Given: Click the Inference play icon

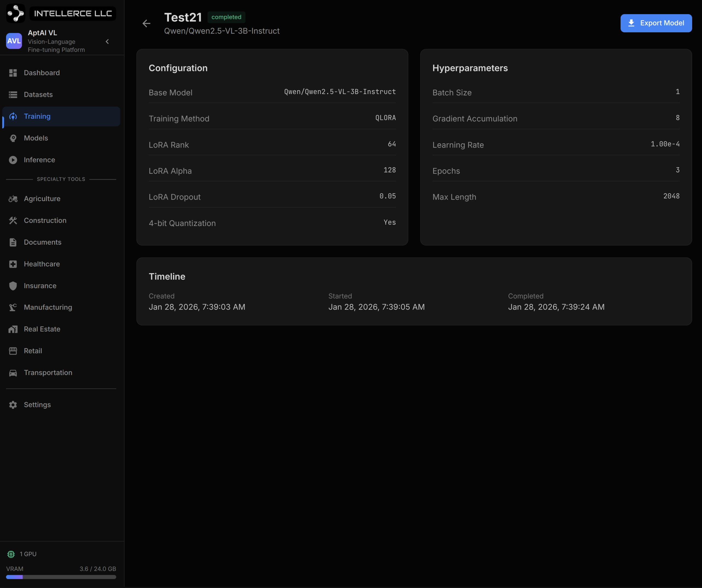Looking at the screenshot, I should (13, 160).
